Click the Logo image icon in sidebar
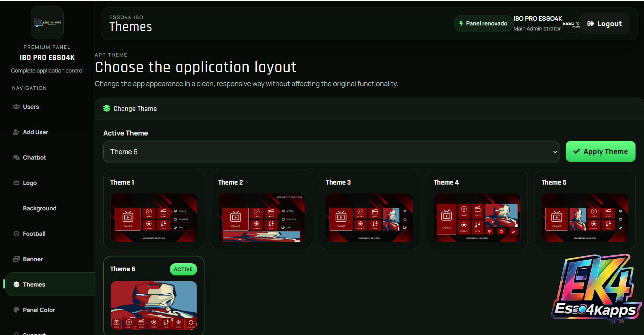Screen dimensions: 644x335 [16, 183]
